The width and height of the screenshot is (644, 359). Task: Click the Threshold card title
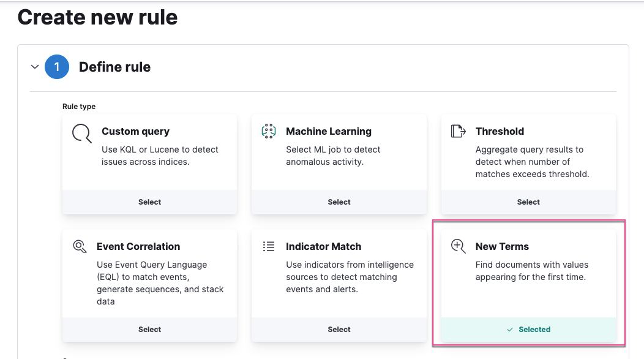tap(500, 131)
